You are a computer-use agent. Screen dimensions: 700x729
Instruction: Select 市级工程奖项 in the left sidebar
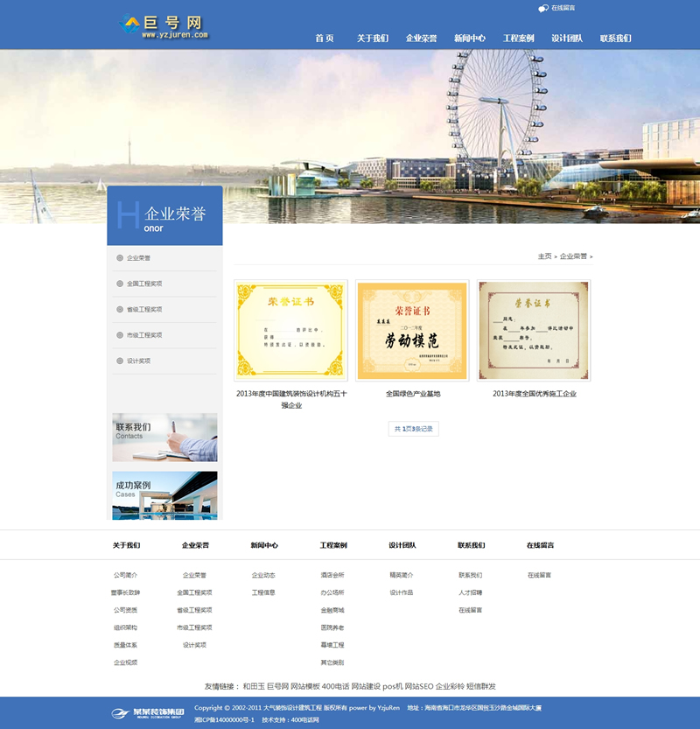coord(144,335)
